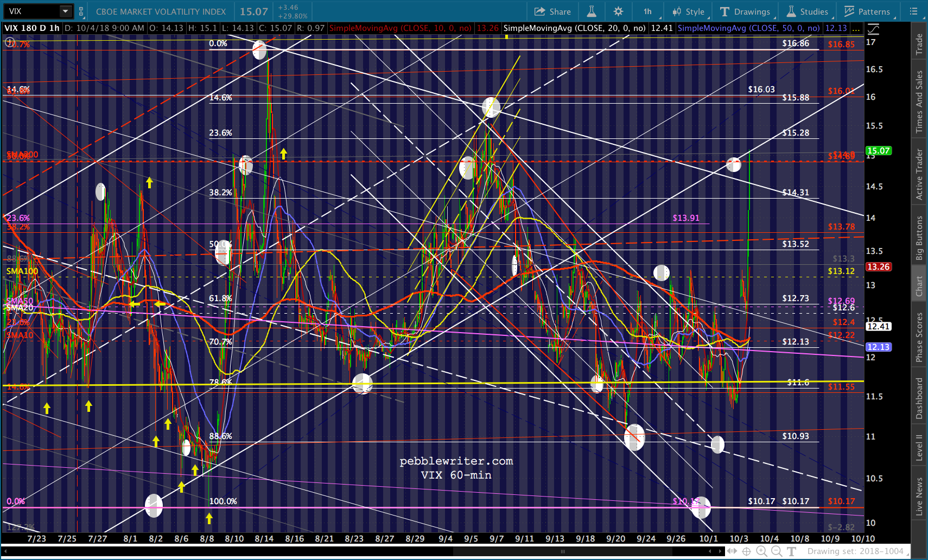The height and width of the screenshot is (560, 928).
Task: Click the red 13.26 price axis bubble
Action: 879,267
